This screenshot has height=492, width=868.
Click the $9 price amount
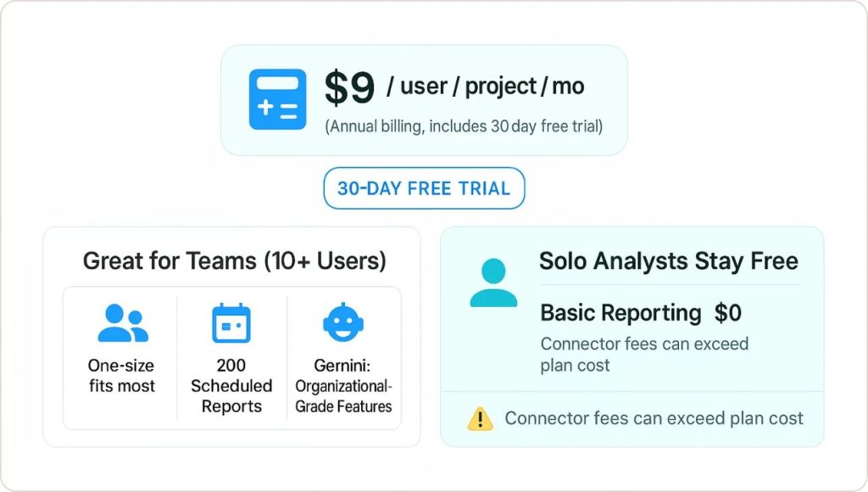pyautogui.click(x=349, y=88)
